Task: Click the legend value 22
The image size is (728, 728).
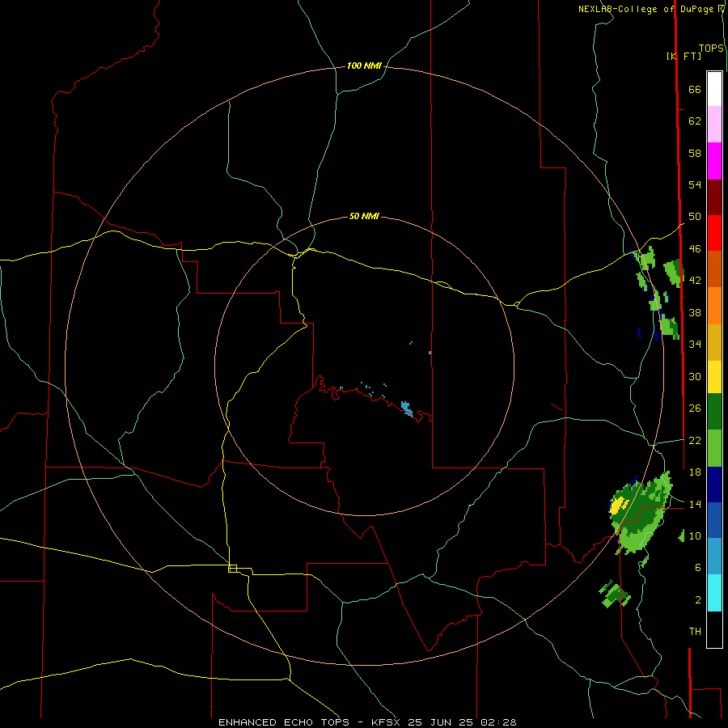Action: pyautogui.click(x=695, y=440)
